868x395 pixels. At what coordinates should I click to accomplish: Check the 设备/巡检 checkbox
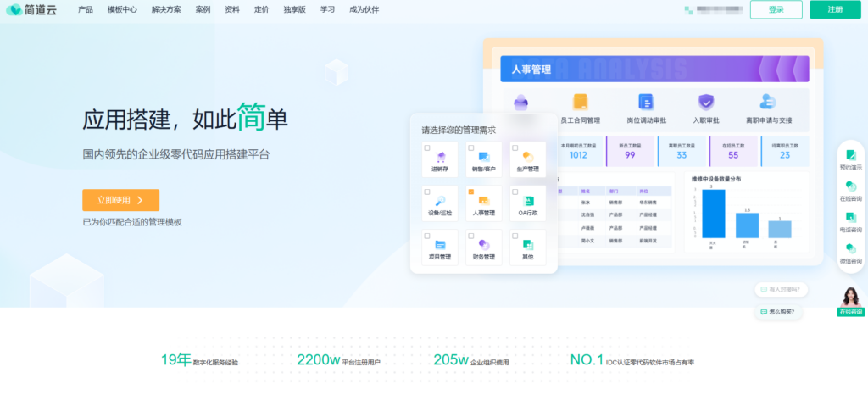(427, 192)
